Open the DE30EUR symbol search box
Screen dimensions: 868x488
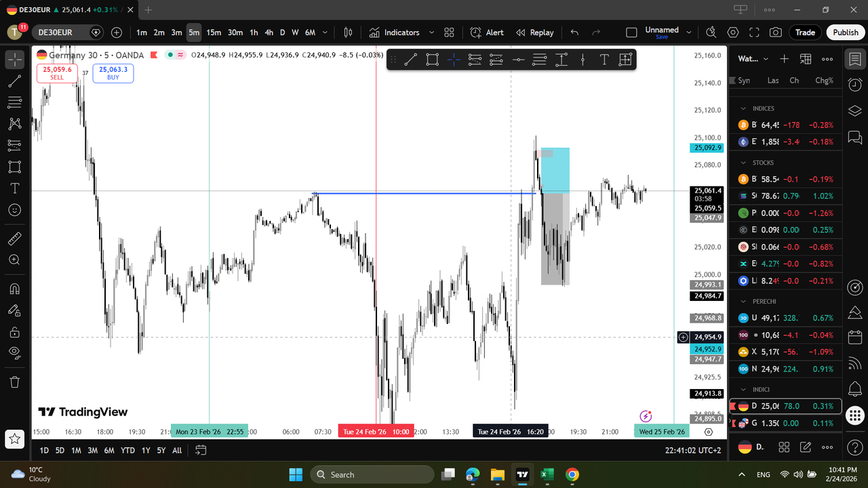pyautogui.click(x=66, y=33)
